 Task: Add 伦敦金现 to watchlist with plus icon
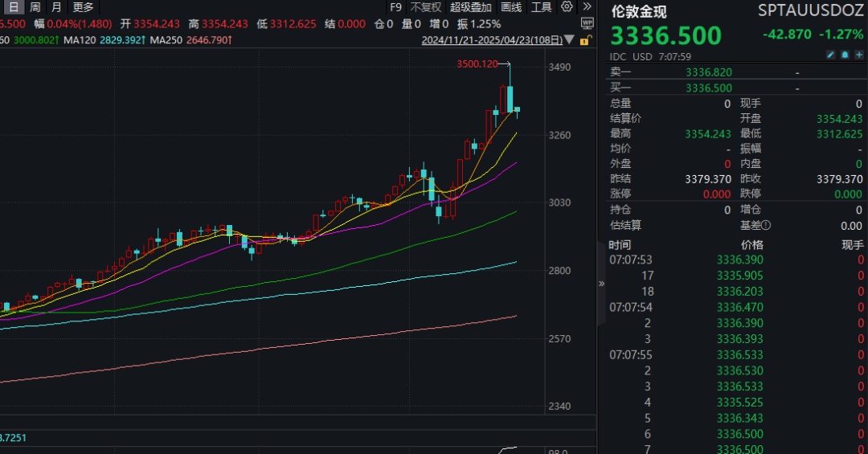[x=858, y=55]
